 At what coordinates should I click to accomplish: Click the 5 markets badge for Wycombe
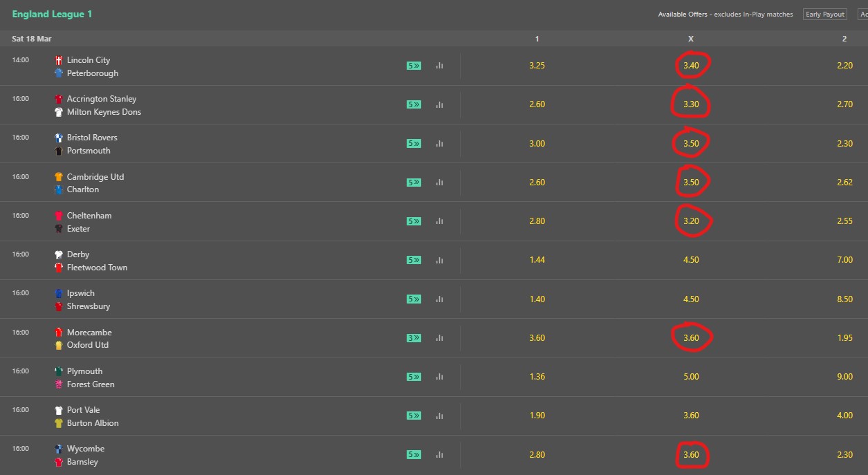(x=414, y=455)
